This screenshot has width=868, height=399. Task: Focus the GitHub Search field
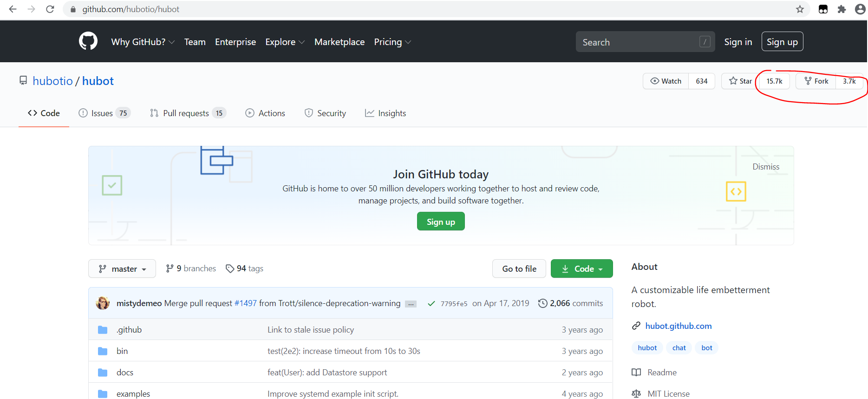click(645, 42)
